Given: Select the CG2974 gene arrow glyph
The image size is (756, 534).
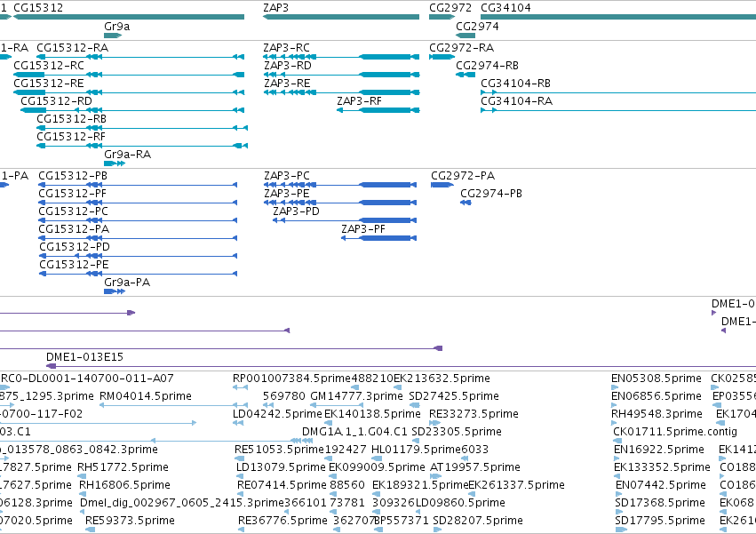Looking at the screenshot, I should (x=466, y=36).
